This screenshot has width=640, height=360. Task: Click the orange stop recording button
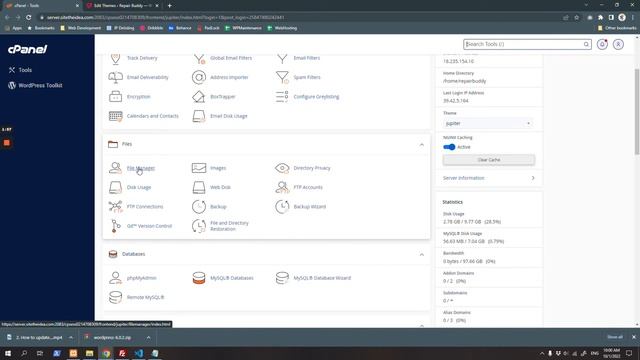click(7, 143)
